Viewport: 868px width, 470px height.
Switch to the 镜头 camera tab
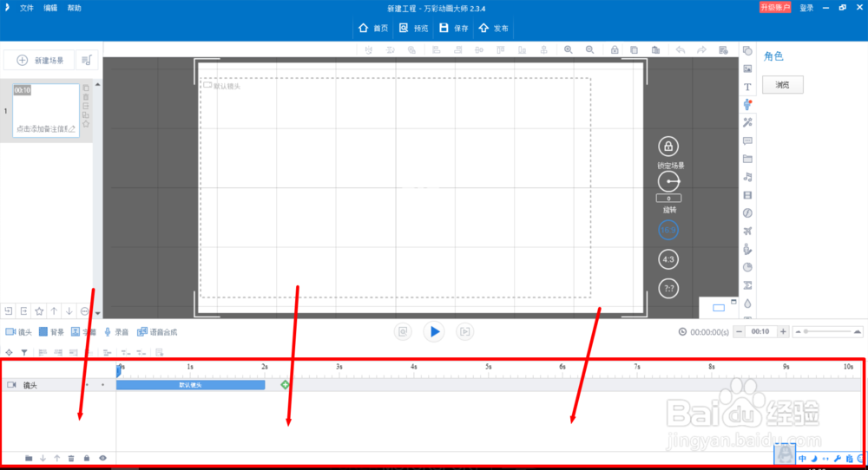(19, 332)
